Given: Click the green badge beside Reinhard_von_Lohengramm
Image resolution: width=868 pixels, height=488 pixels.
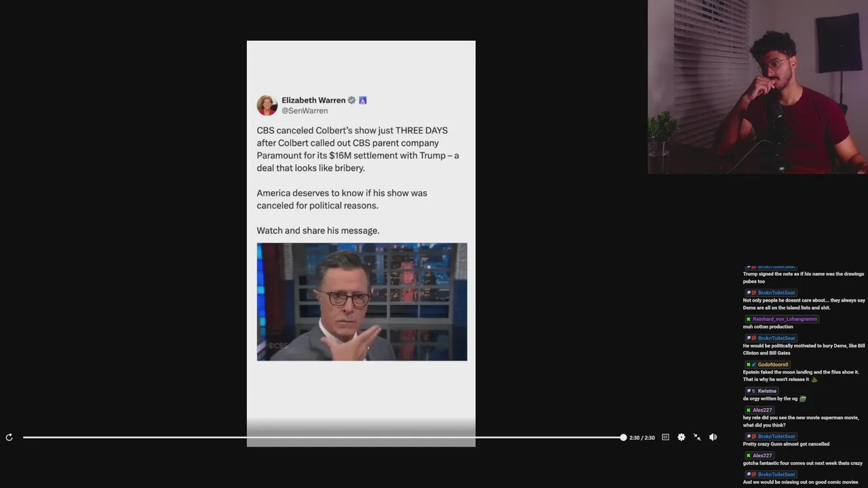Looking at the screenshot, I should 749,319.
